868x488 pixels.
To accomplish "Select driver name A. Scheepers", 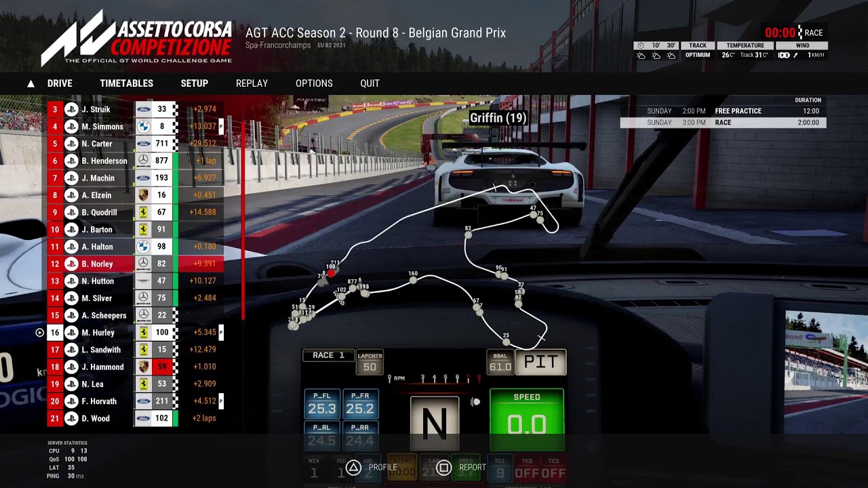I will coord(104,315).
